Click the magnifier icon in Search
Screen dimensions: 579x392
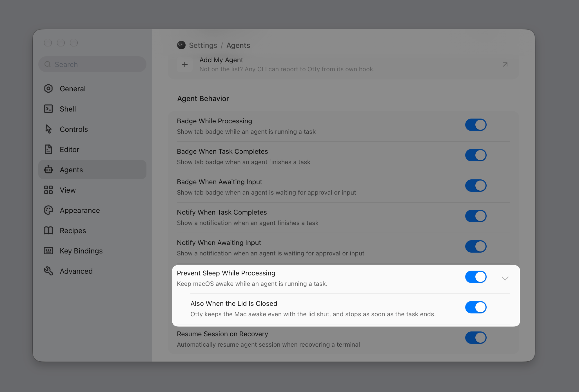pyautogui.click(x=48, y=64)
